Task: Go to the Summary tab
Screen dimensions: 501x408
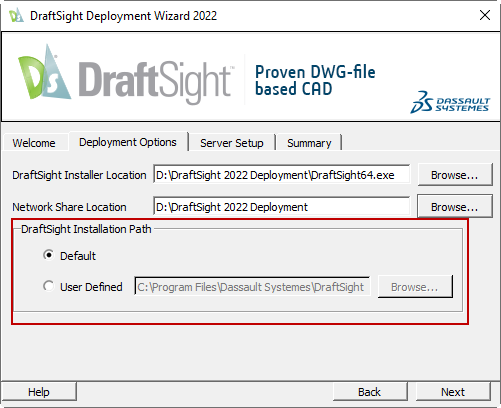Action: (x=309, y=143)
